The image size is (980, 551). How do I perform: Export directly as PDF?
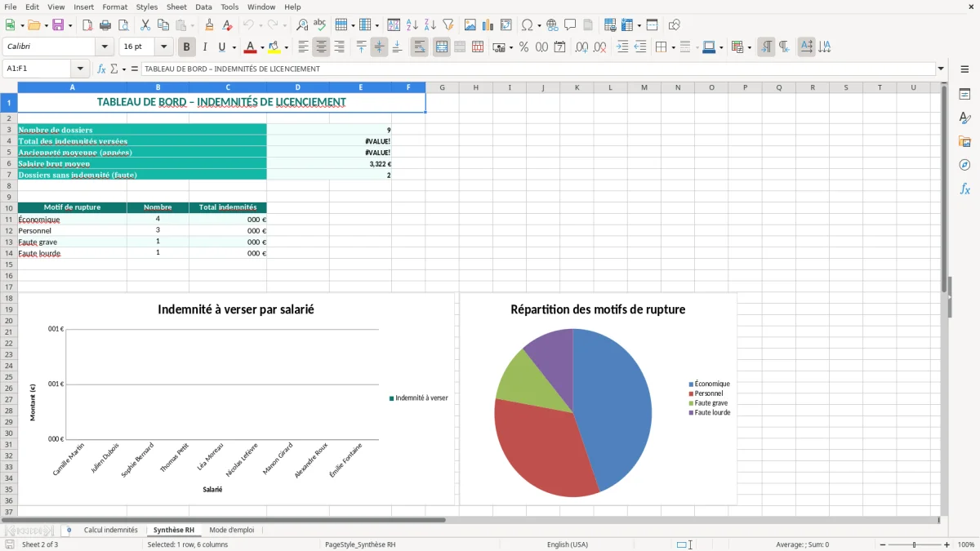pos(87,25)
